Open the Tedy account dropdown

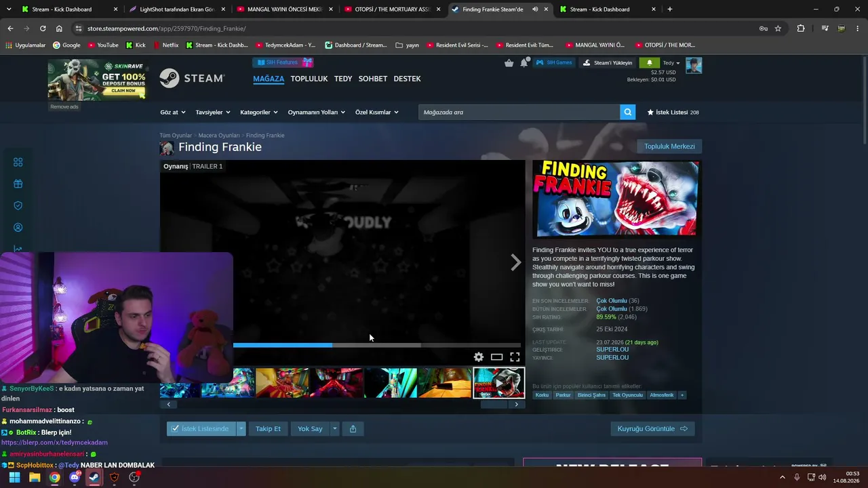(x=671, y=63)
